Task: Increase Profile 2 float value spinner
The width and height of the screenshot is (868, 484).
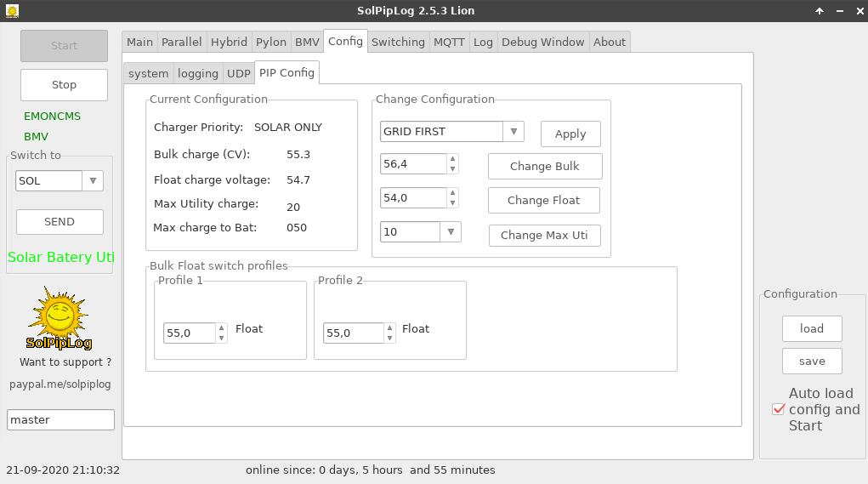Action: click(389, 327)
